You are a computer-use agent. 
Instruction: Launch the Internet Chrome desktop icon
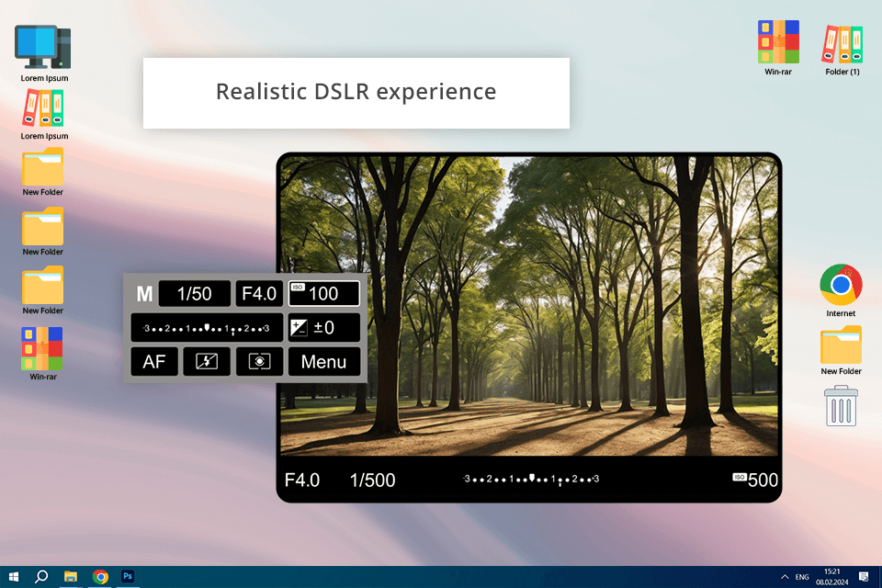coord(841,285)
